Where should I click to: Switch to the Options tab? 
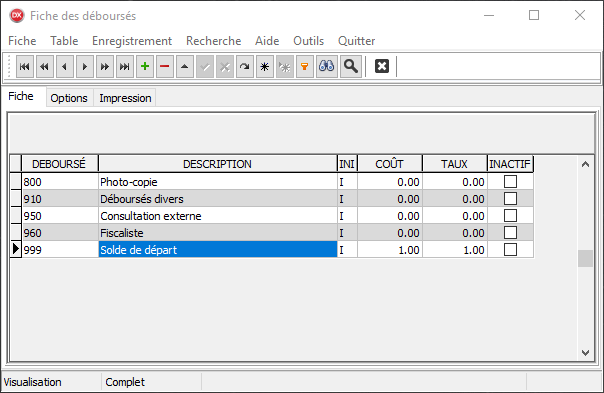click(x=69, y=98)
